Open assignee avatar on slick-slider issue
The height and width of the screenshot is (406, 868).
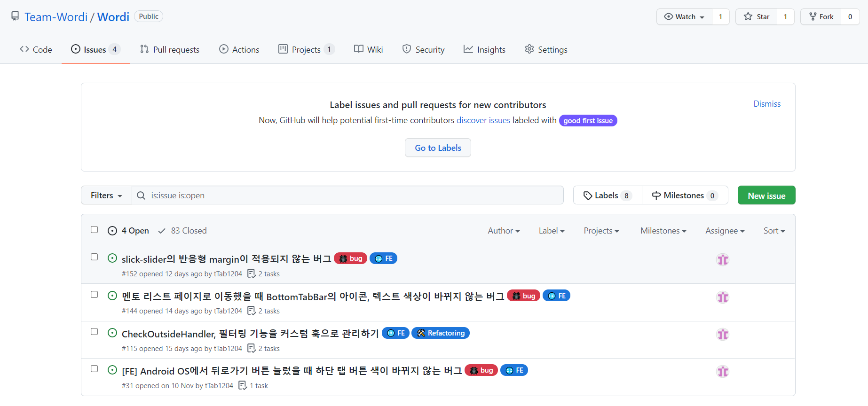[x=723, y=259]
